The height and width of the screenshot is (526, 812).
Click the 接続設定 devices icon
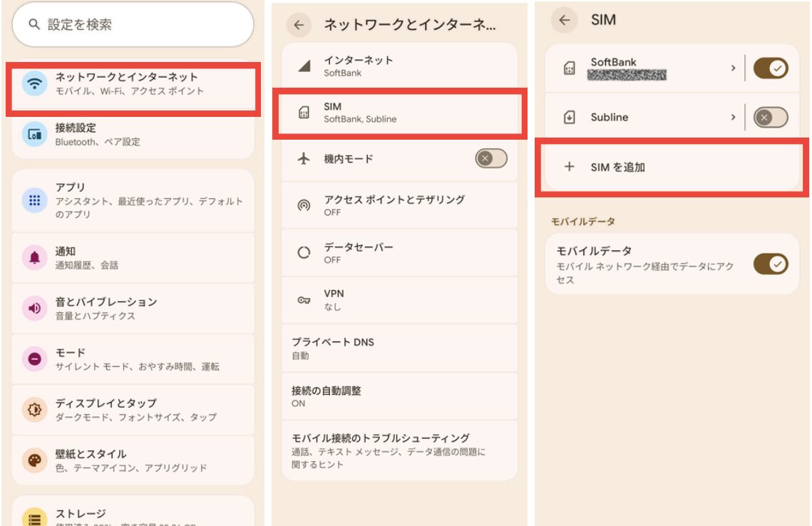click(x=34, y=134)
